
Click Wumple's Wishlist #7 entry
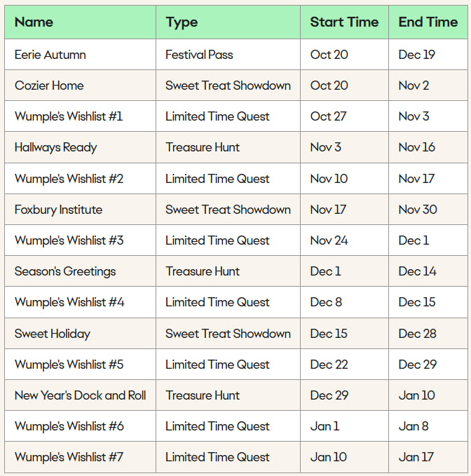coord(69,457)
